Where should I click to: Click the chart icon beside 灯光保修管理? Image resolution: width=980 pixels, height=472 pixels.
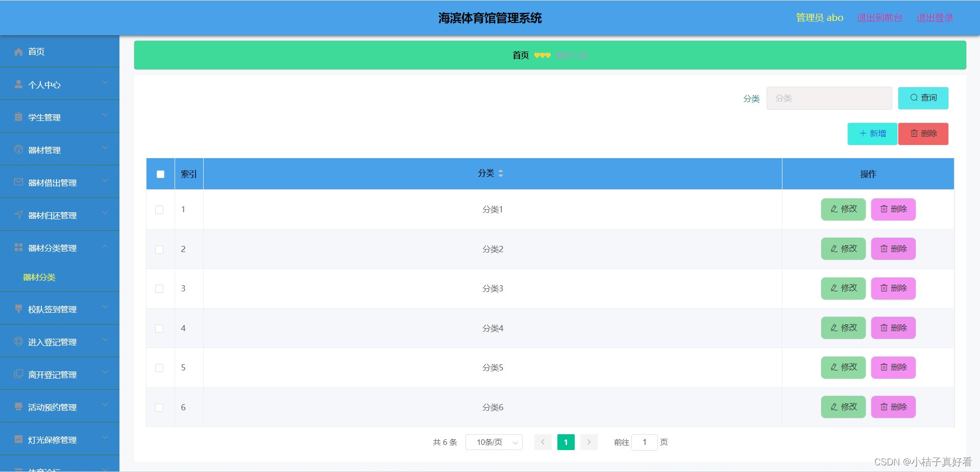click(x=19, y=439)
